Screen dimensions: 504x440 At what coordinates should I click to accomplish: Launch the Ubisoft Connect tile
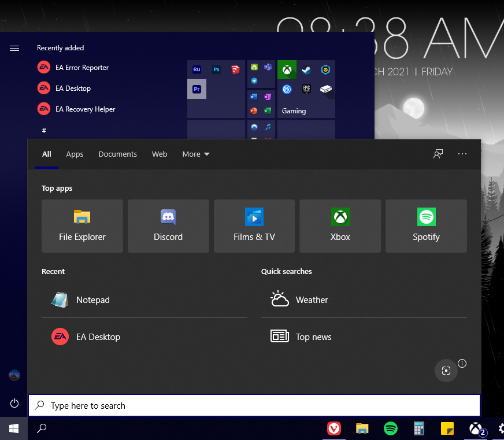click(x=287, y=89)
